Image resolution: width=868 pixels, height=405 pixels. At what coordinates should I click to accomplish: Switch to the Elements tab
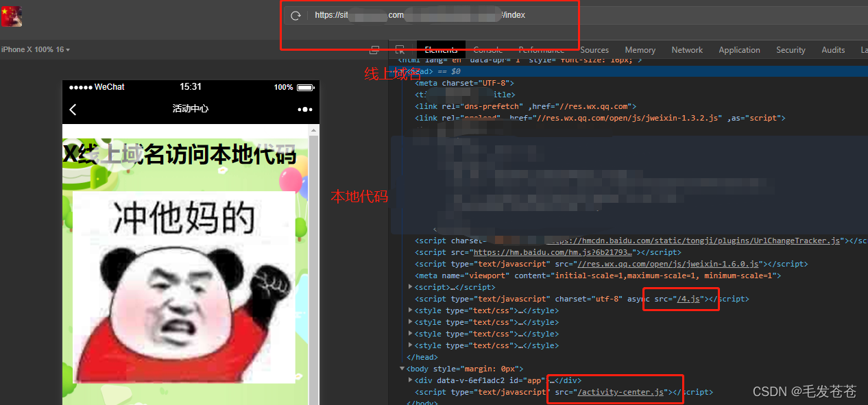441,50
